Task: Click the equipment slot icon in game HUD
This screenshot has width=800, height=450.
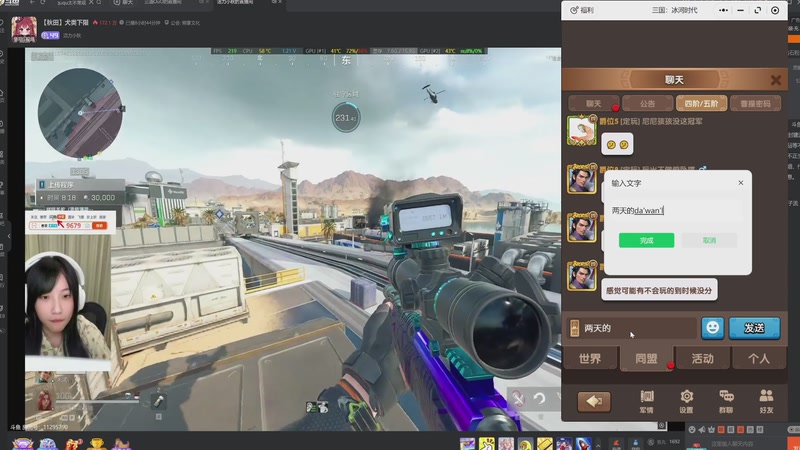Action: [159, 401]
